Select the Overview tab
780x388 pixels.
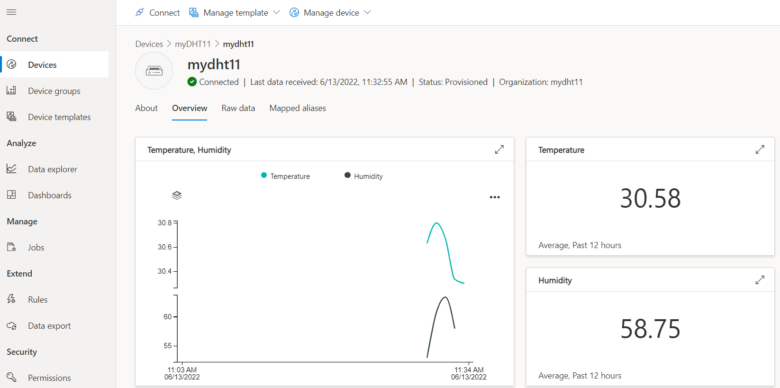[x=190, y=108]
